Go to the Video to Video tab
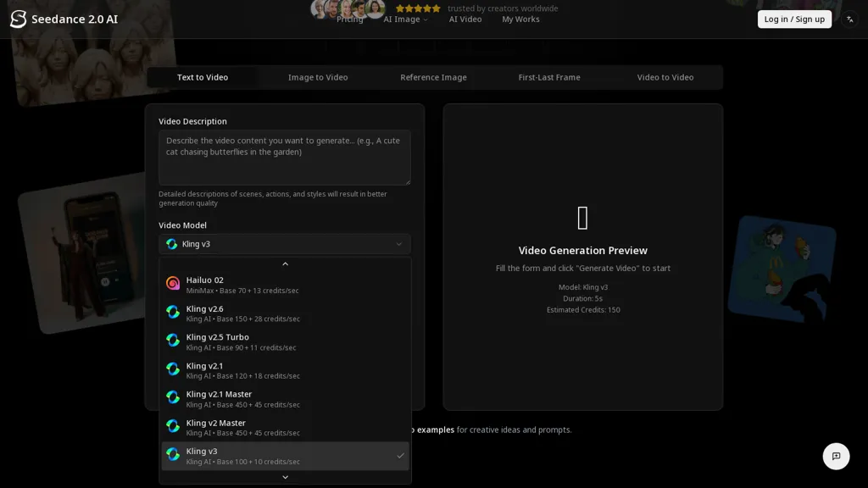Image resolution: width=868 pixels, height=488 pixels. point(665,77)
